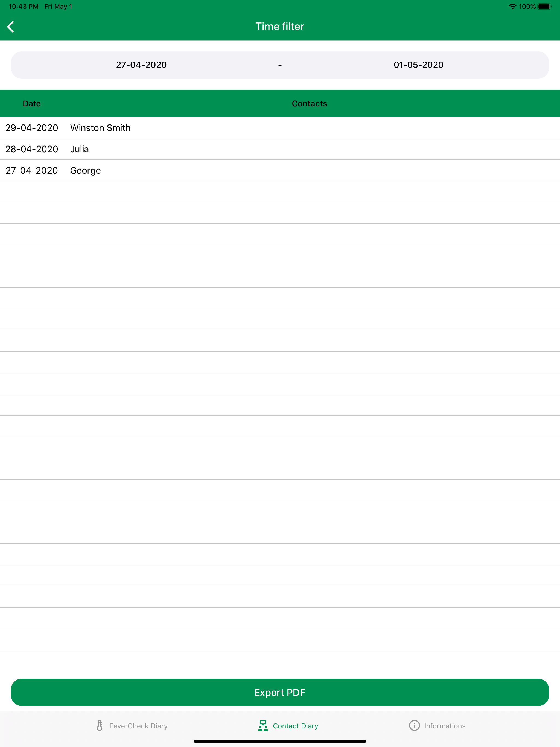The image size is (560, 747).
Task: Tap the Contact Diary people icon
Action: (263, 725)
